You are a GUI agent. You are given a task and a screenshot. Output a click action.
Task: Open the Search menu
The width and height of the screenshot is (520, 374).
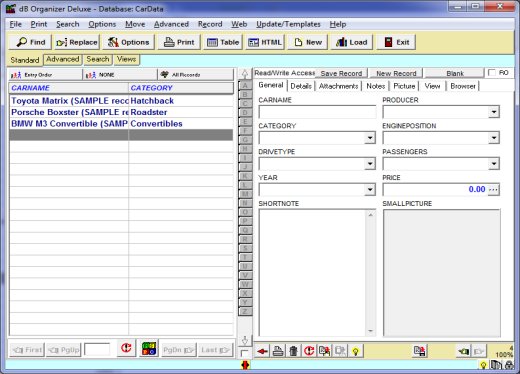coord(68,24)
